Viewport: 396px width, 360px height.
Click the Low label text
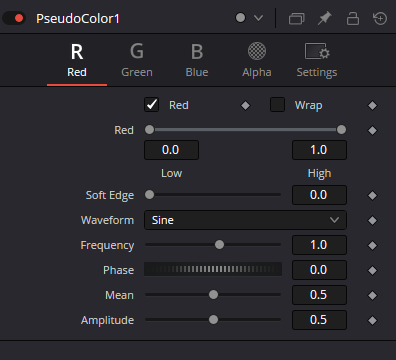tap(171, 173)
